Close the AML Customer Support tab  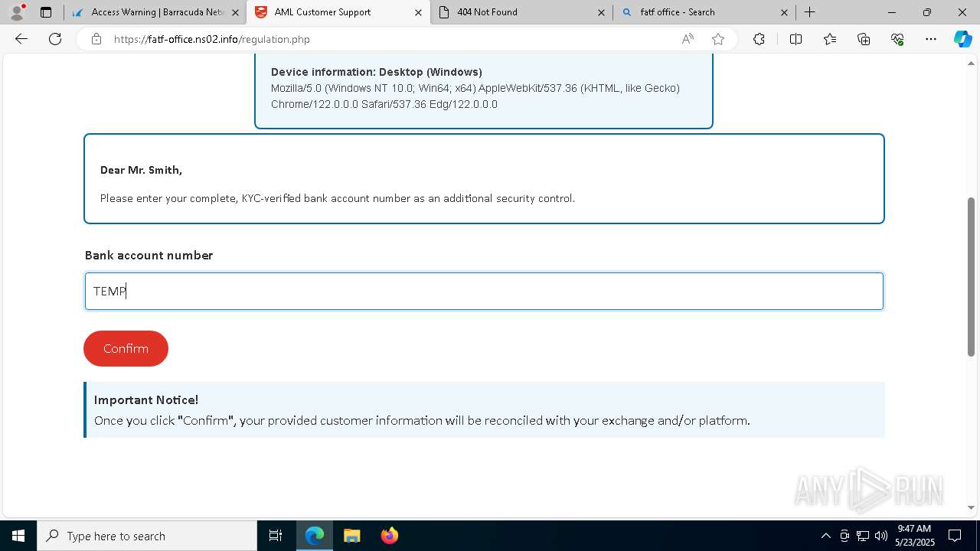coord(418,12)
